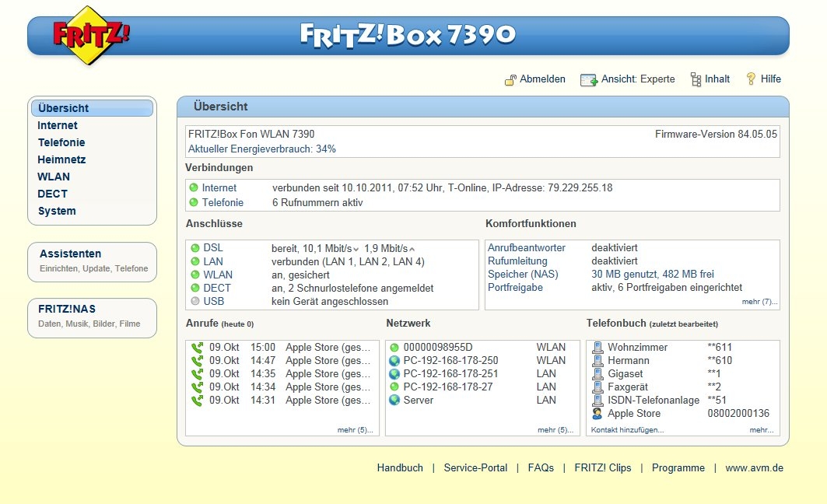Click the Abmelden padlock icon
Image resolution: width=827 pixels, height=504 pixels.
coord(510,79)
